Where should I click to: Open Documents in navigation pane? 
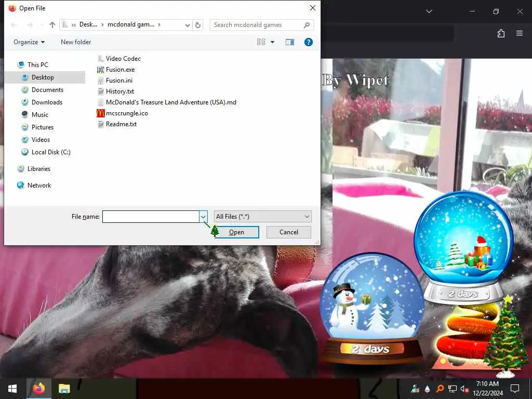pyautogui.click(x=47, y=89)
